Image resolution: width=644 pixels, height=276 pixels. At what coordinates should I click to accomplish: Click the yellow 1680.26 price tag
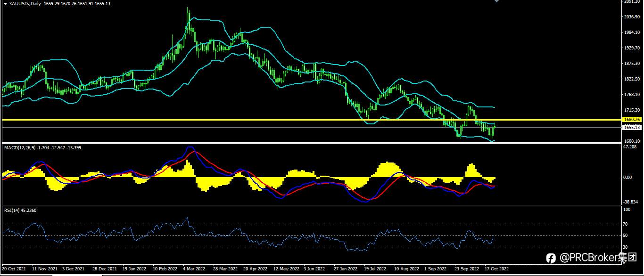point(631,120)
